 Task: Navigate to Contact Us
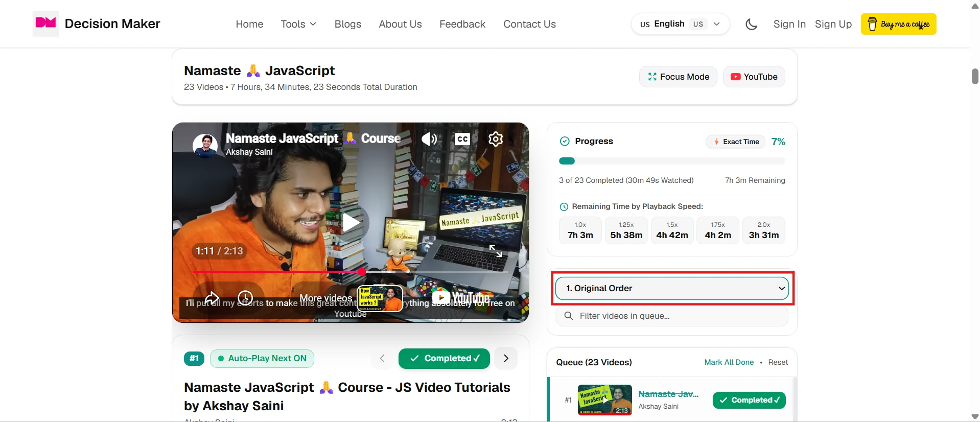coord(529,24)
